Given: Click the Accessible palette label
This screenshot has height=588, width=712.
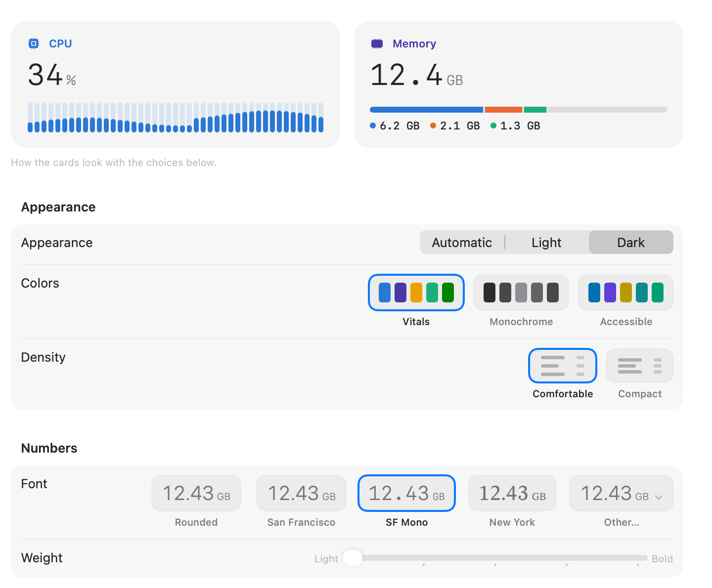Looking at the screenshot, I should click(626, 322).
